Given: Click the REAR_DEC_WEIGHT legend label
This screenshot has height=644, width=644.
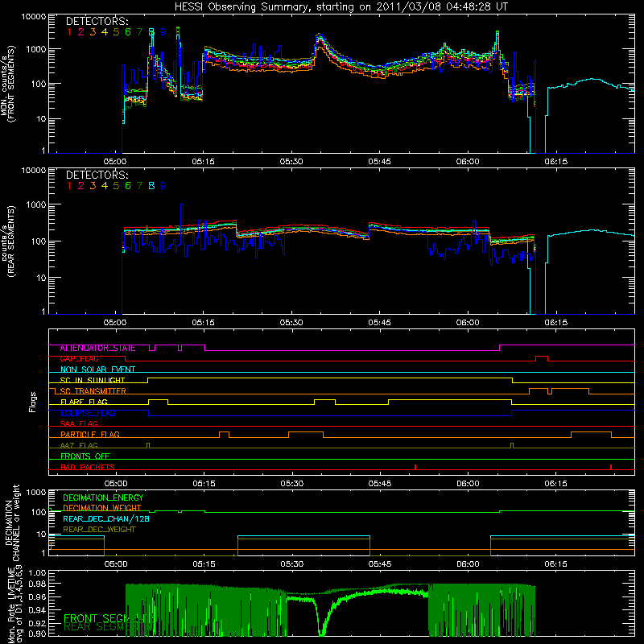Looking at the screenshot, I should coord(99,530).
